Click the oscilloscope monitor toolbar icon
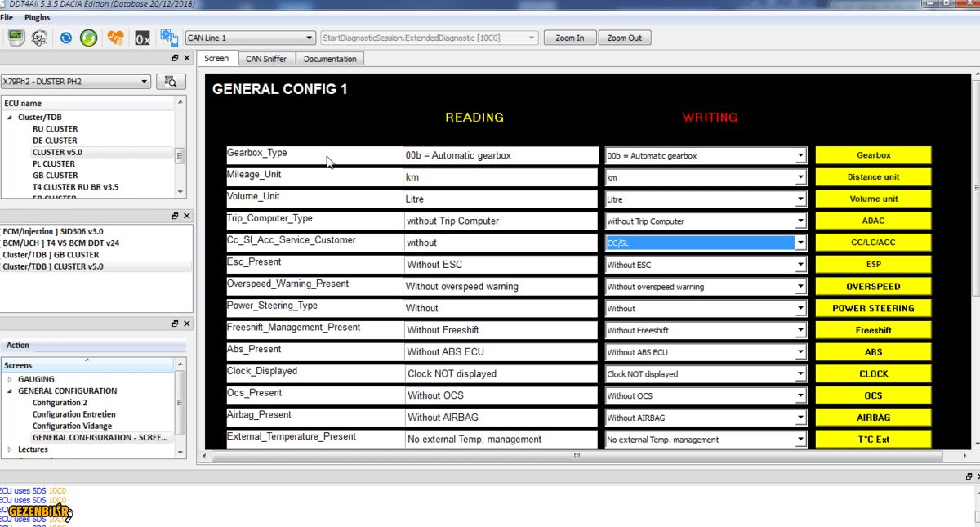The height and width of the screenshot is (527, 980). 16,38
